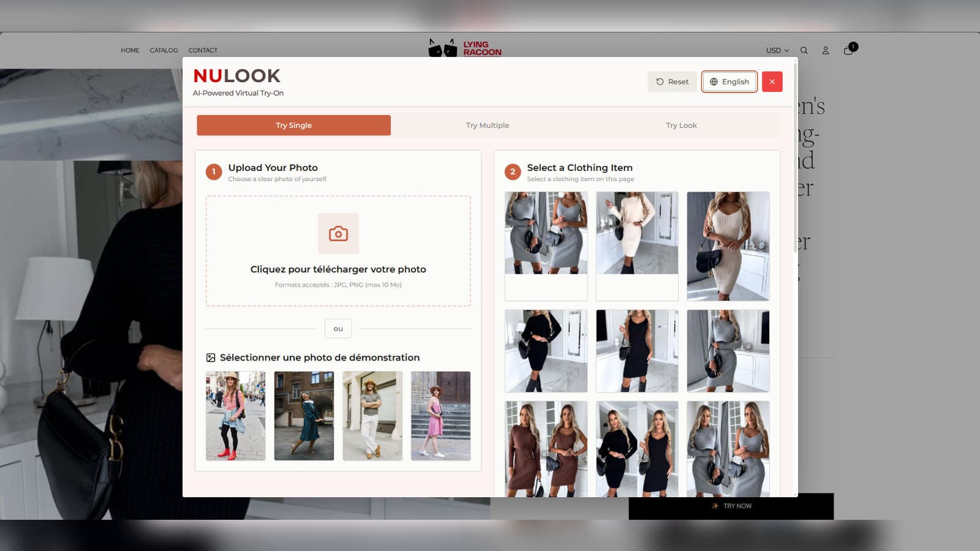Click 'Cliquez pour télécharger votre photo' upload area
The height and width of the screenshot is (551, 980).
pyautogui.click(x=338, y=251)
